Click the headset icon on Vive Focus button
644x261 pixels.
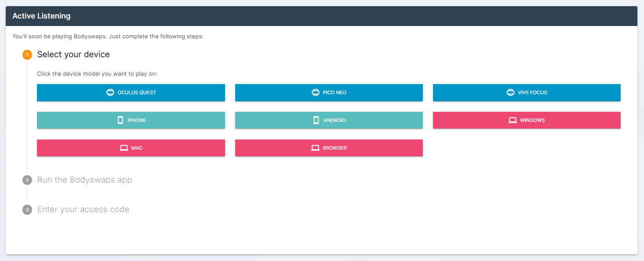[510, 92]
